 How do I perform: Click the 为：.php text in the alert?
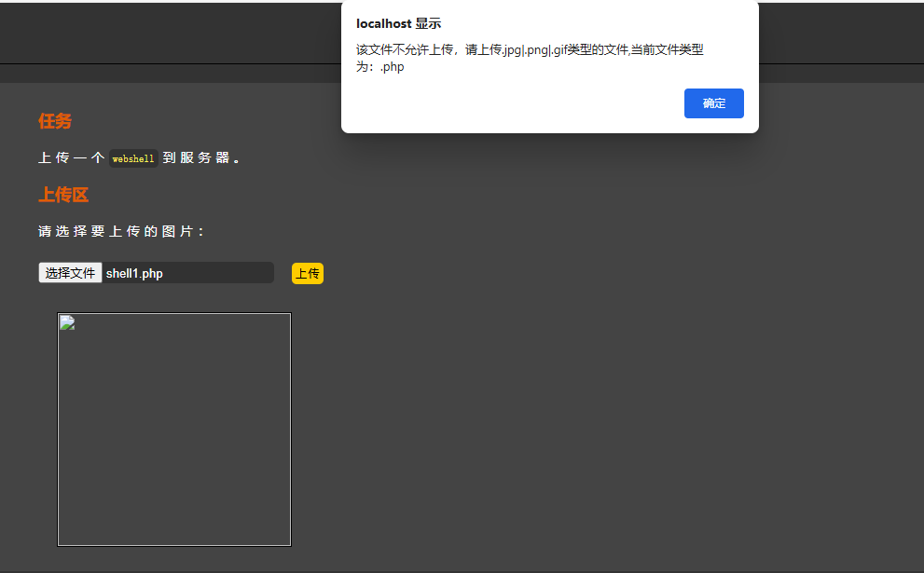pyautogui.click(x=380, y=66)
